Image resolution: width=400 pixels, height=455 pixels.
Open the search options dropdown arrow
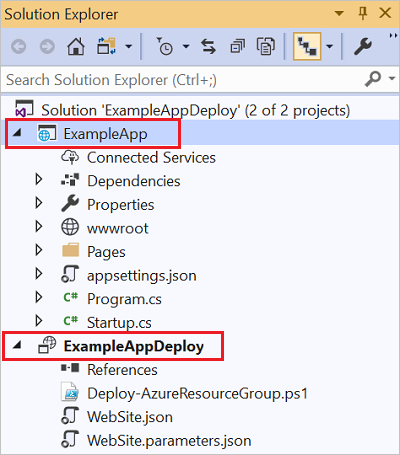392,79
